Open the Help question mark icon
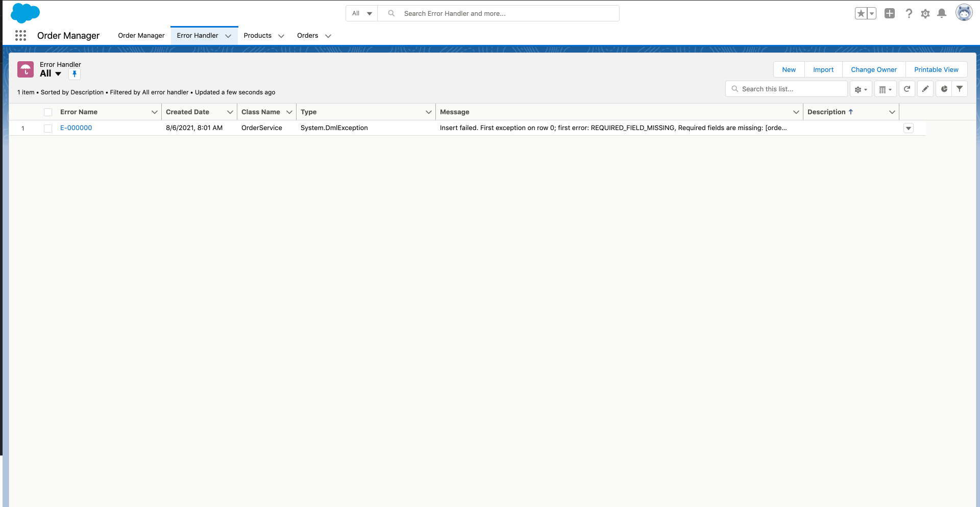 coord(909,13)
